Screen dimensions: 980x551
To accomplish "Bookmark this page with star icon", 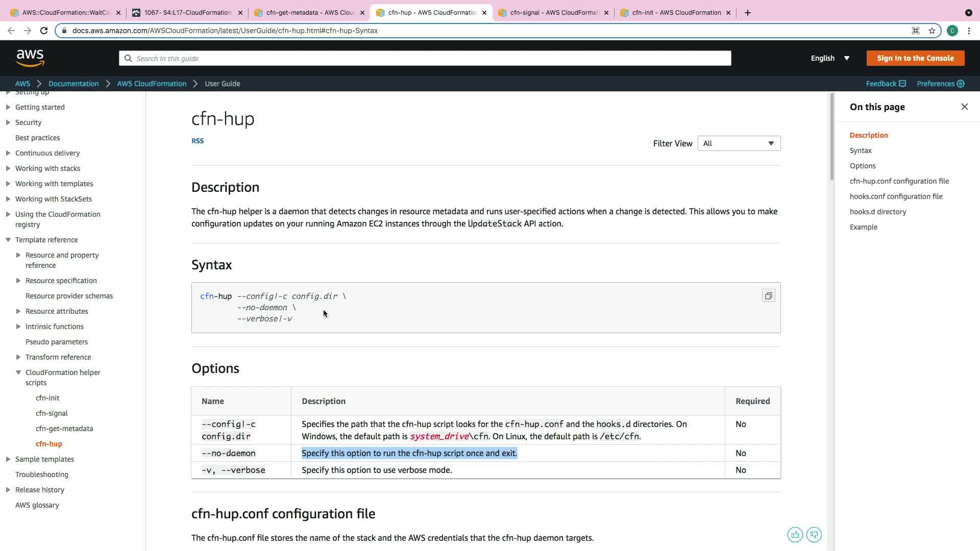I will tap(932, 31).
